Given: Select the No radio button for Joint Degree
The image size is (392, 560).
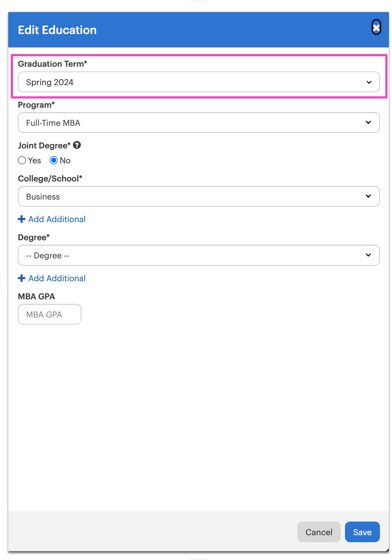Looking at the screenshot, I should [x=54, y=160].
